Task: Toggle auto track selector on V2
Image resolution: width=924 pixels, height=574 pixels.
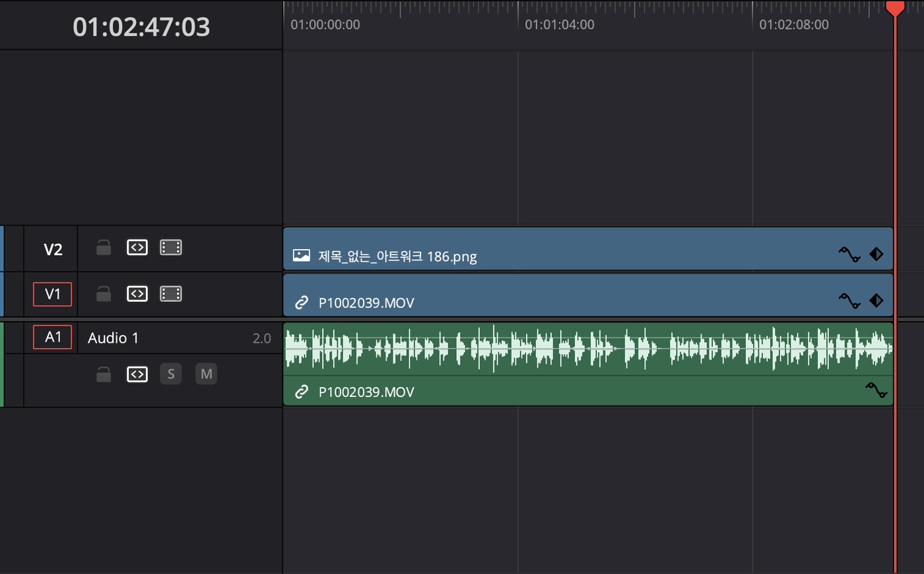Action: click(137, 248)
